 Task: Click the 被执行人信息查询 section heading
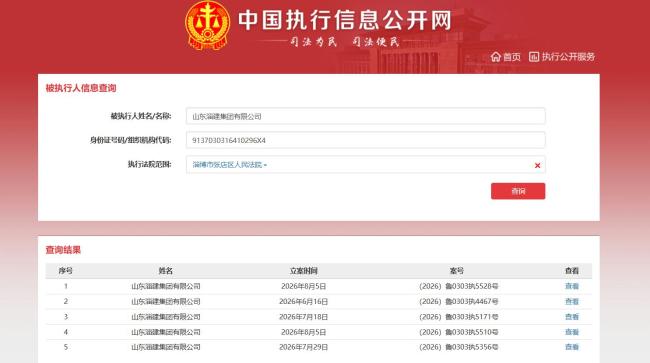[x=81, y=88]
